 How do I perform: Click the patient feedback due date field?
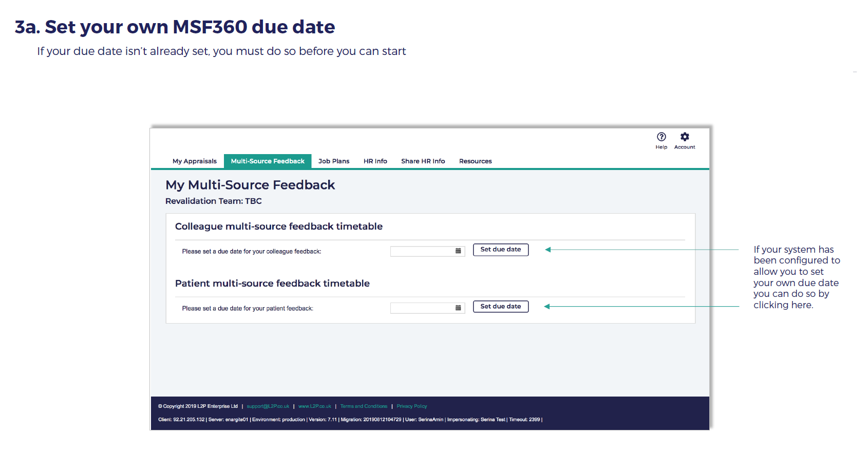422,308
